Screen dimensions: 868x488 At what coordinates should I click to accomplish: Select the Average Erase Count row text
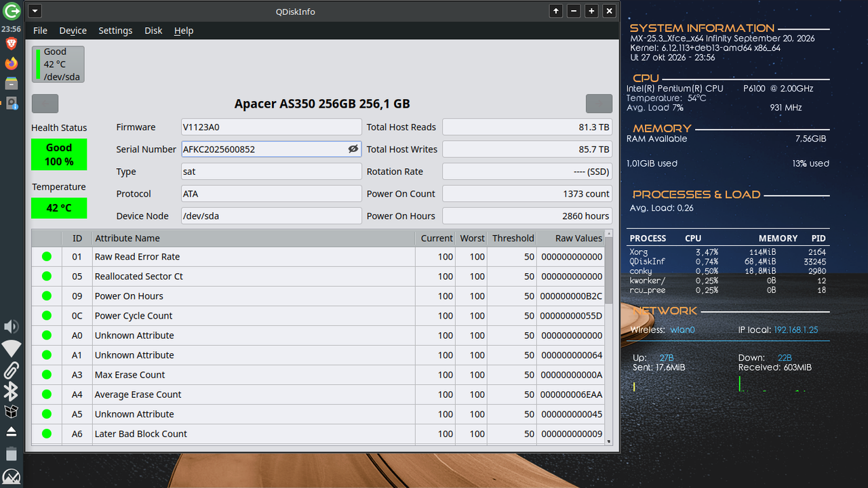pyautogui.click(x=138, y=394)
